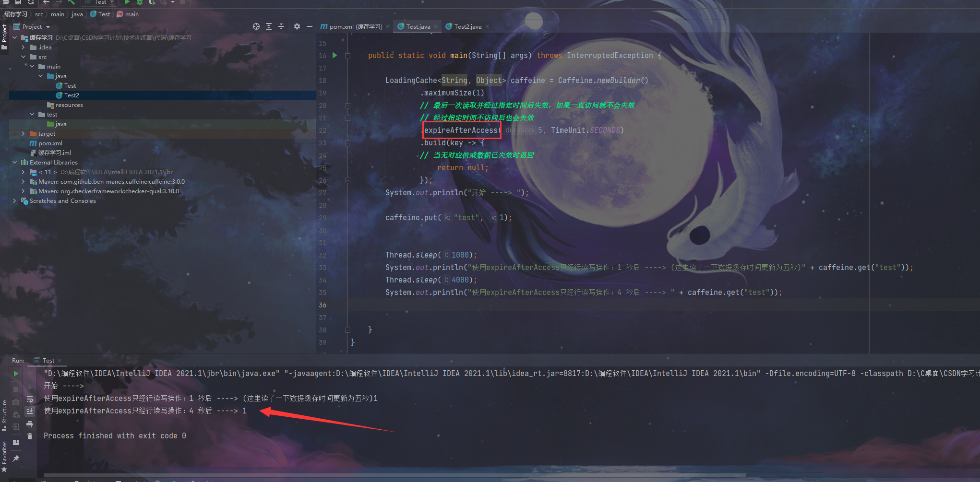
Task: Close the Test2.java editor tab
Action: point(487,26)
